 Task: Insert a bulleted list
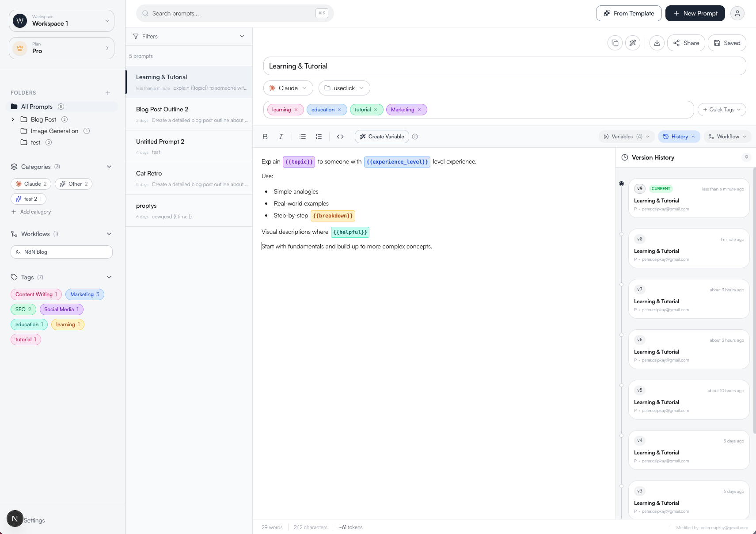(x=302, y=137)
